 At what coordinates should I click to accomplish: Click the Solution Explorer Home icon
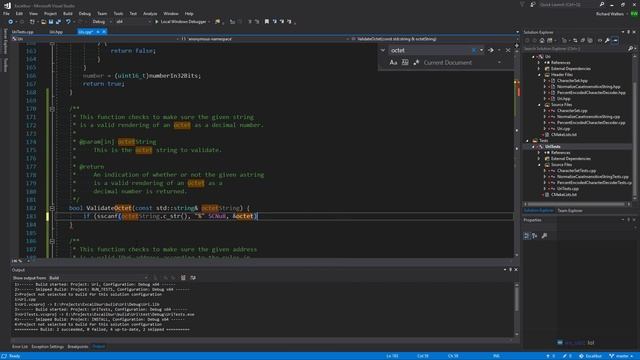542,40
